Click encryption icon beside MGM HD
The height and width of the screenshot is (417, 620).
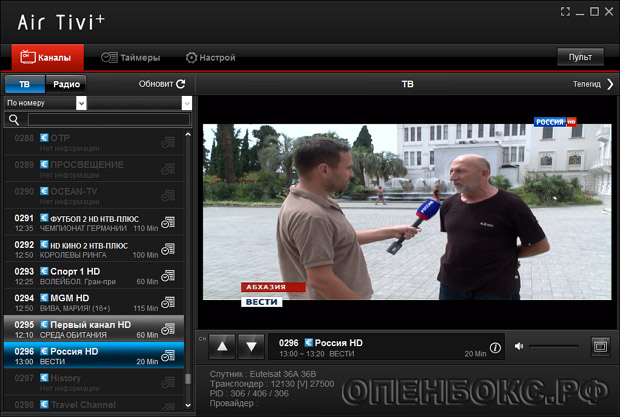pyautogui.click(x=44, y=298)
